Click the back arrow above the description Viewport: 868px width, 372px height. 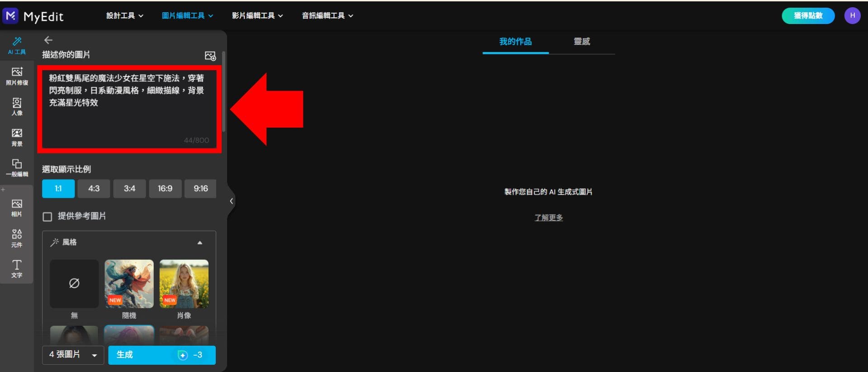click(48, 40)
